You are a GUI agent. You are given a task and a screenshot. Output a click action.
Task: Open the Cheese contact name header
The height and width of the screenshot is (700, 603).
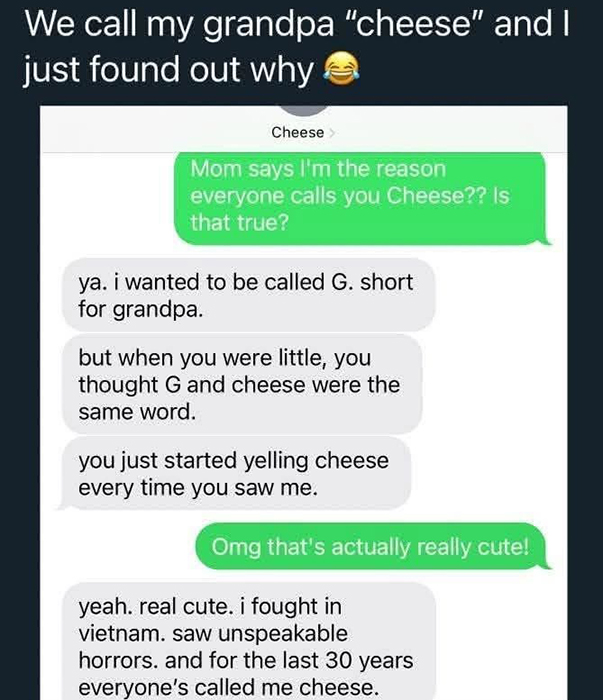tap(298, 132)
